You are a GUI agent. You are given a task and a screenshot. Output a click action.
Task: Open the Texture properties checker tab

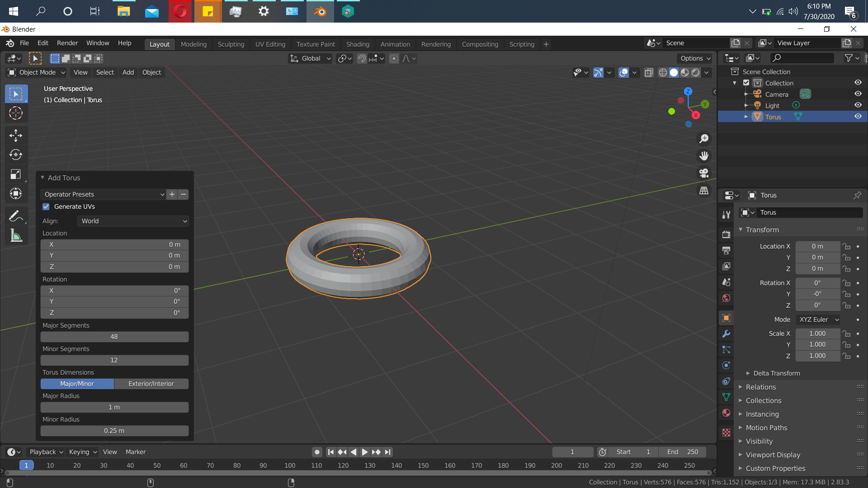tap(726, 432)
